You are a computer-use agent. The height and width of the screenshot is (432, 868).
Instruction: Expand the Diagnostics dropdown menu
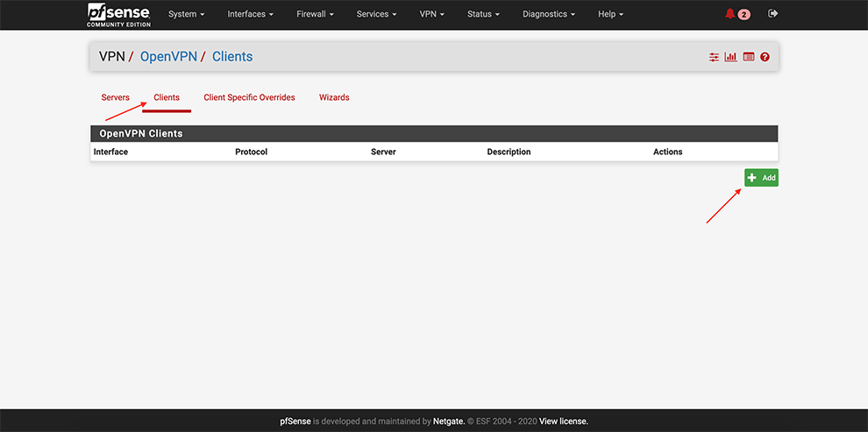point(549,14)
